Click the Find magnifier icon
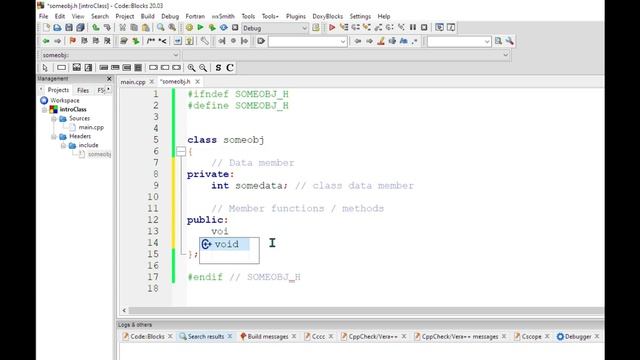Viewport: 640px width, 360px height. [x=161, y=27]
